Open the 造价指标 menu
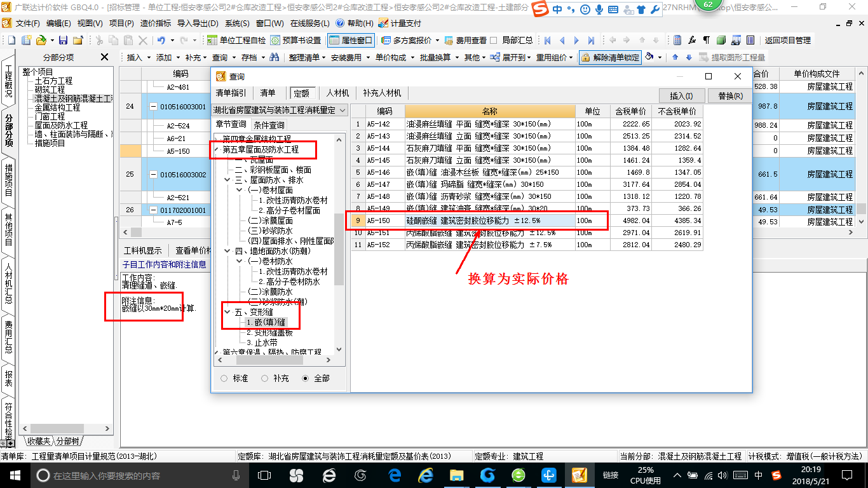This screenshot has height=488, width=868. (x=155, y=23)
